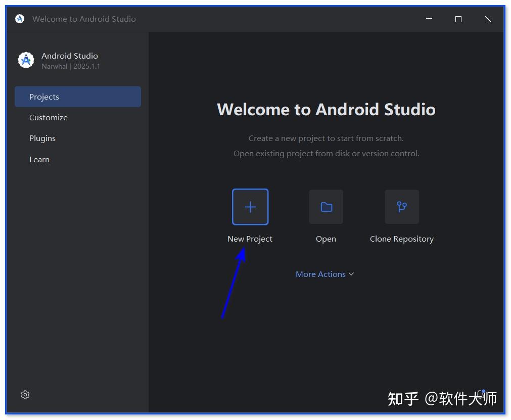Click the Clone Repository icon
The width and height of the screenshot is (511, 420).
pos(401,207)
